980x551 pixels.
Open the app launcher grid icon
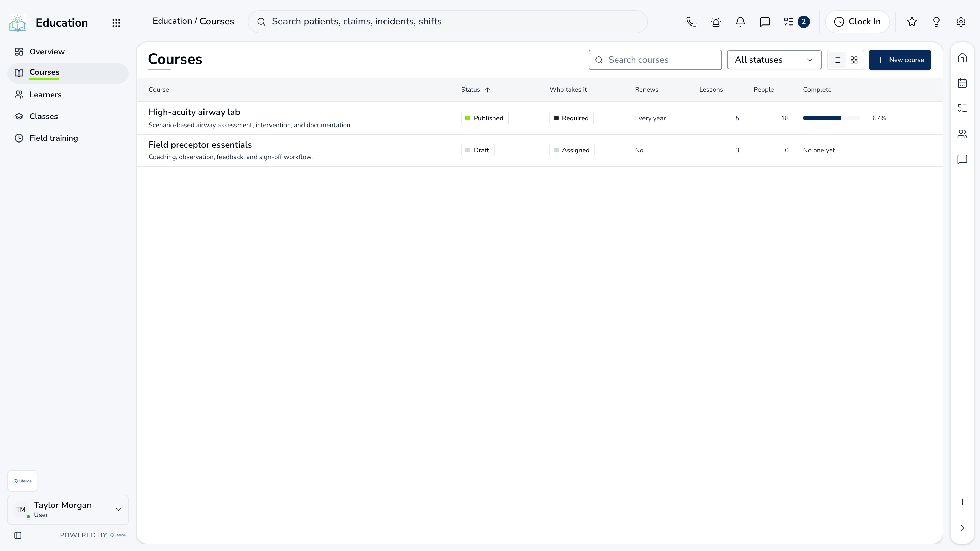tap(116, 23)
